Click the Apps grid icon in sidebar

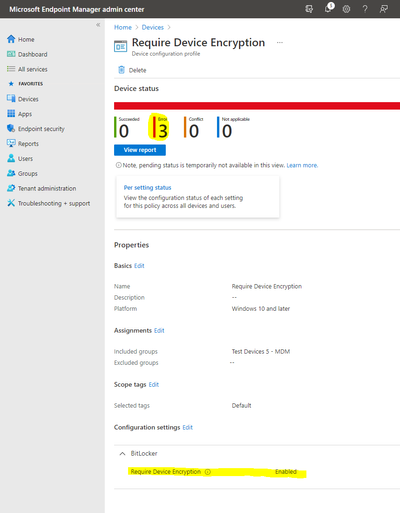11,113
